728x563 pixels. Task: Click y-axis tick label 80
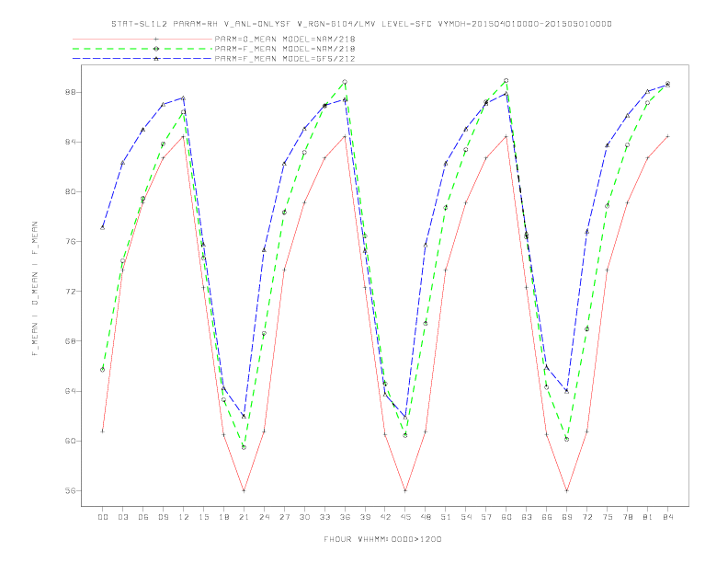click(x=71, y=191)
